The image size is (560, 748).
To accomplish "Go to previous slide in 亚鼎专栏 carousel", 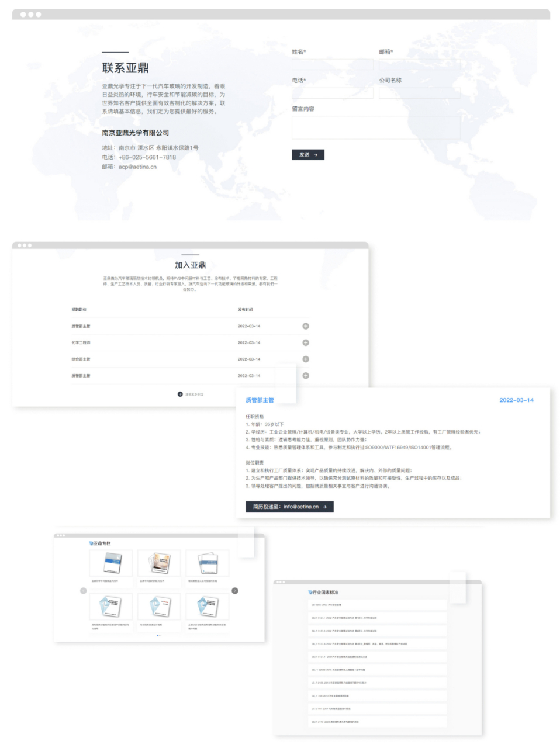I will tap(83, 591).
